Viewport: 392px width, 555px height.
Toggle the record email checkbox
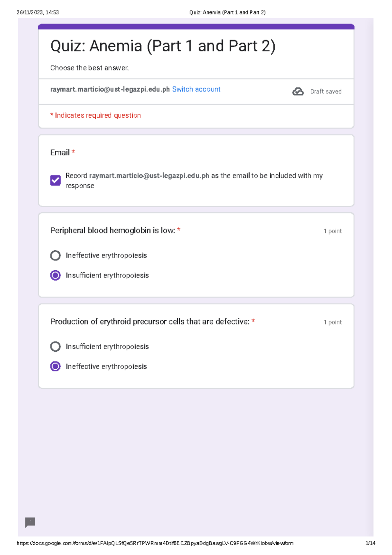click(x=56, y=180)
